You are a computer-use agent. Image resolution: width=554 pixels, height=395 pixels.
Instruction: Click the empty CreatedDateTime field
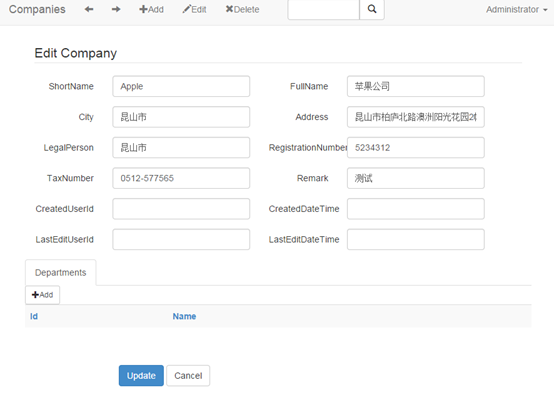[416, 209]
